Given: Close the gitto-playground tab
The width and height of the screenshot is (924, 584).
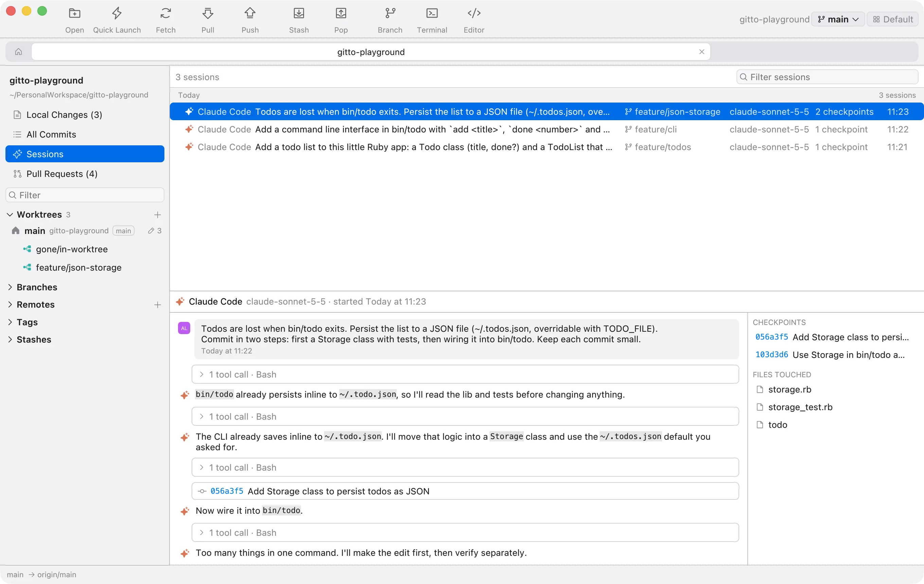Looking at the screenshot, I should coord(701,52).
